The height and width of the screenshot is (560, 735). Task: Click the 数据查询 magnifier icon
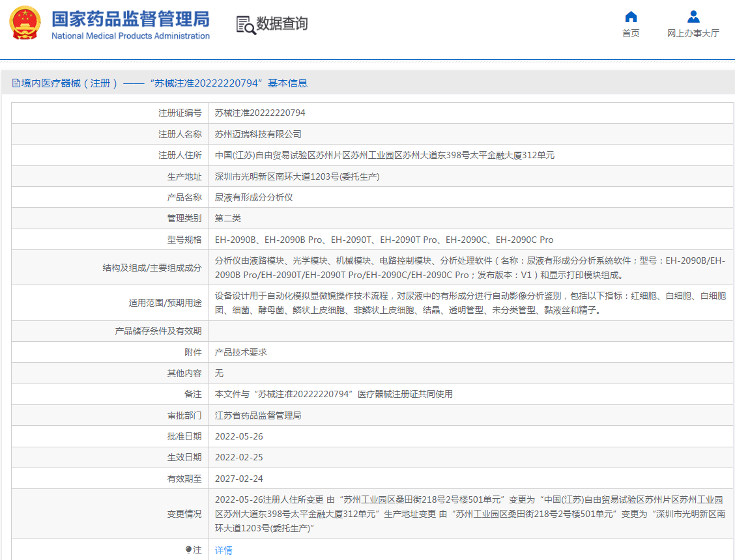[245, 25]
